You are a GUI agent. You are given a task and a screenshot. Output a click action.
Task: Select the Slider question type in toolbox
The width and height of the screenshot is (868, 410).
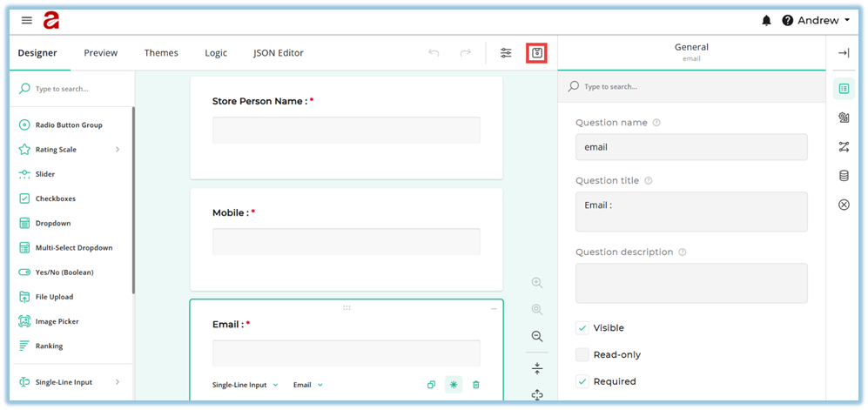click(44, 174)
